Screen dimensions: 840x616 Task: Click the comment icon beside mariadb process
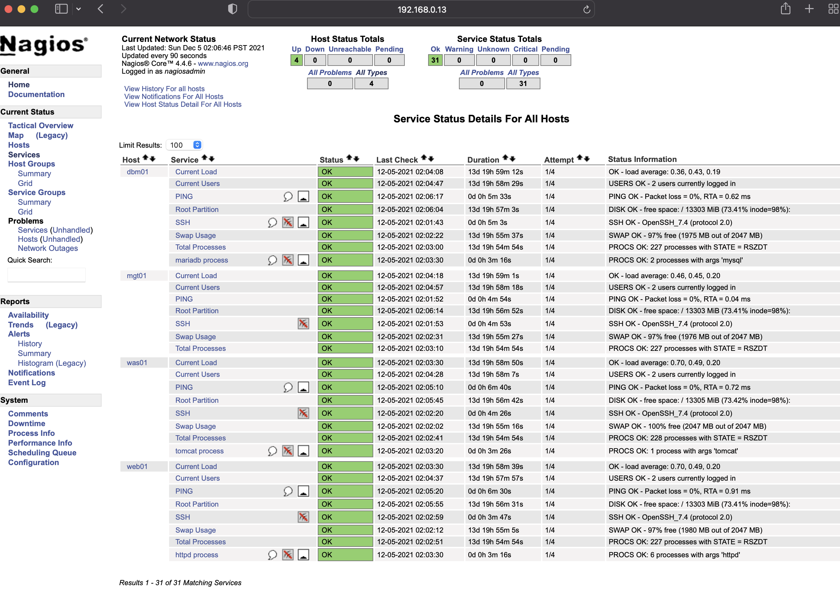272,260
